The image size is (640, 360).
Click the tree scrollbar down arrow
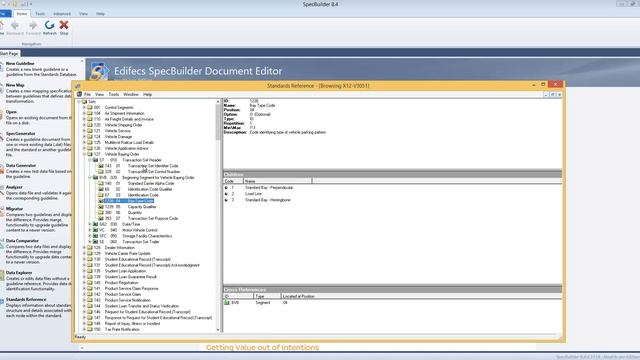pos(218,330)
